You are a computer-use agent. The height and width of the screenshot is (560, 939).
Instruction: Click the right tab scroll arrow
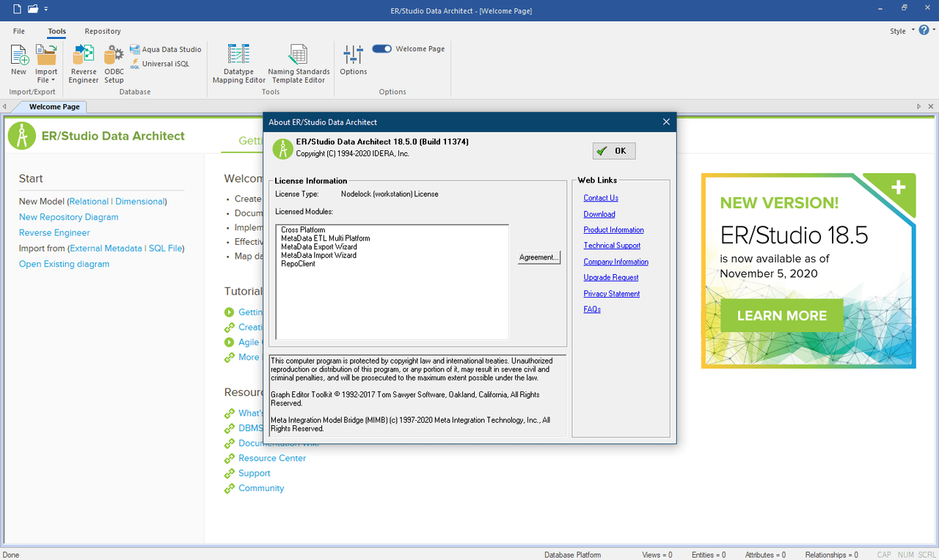[x=919, y=107]
